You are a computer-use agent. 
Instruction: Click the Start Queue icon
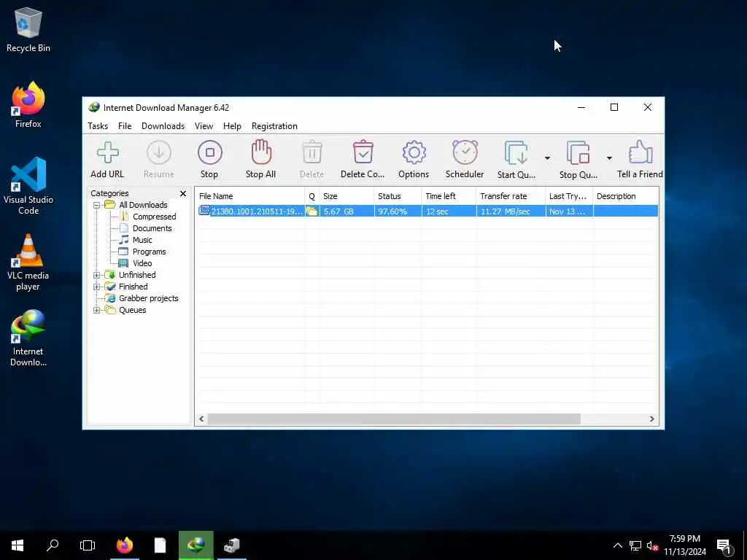tap(516, 153)
